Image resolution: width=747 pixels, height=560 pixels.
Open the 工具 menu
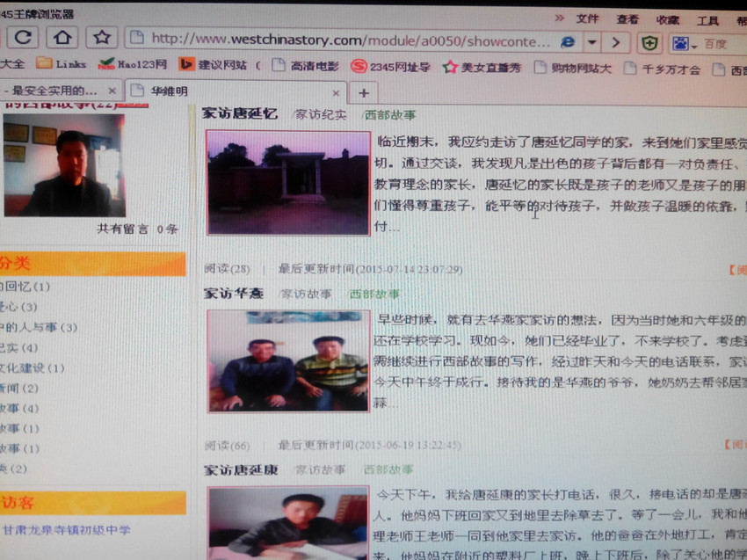[x=707, y=20]
